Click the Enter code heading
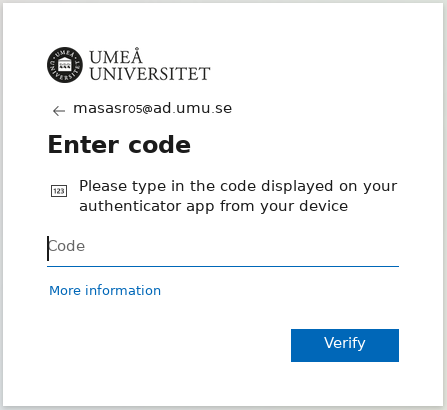 coord(119,145)
